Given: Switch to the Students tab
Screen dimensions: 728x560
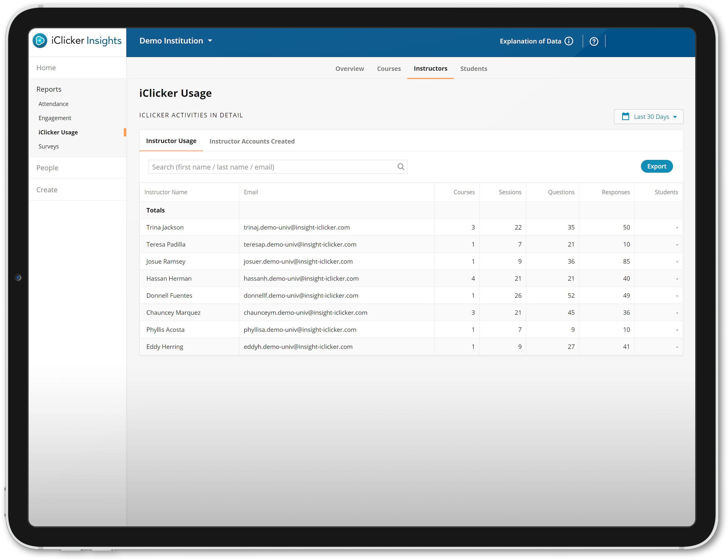Looking at the screenshot, I should (473, 69).
